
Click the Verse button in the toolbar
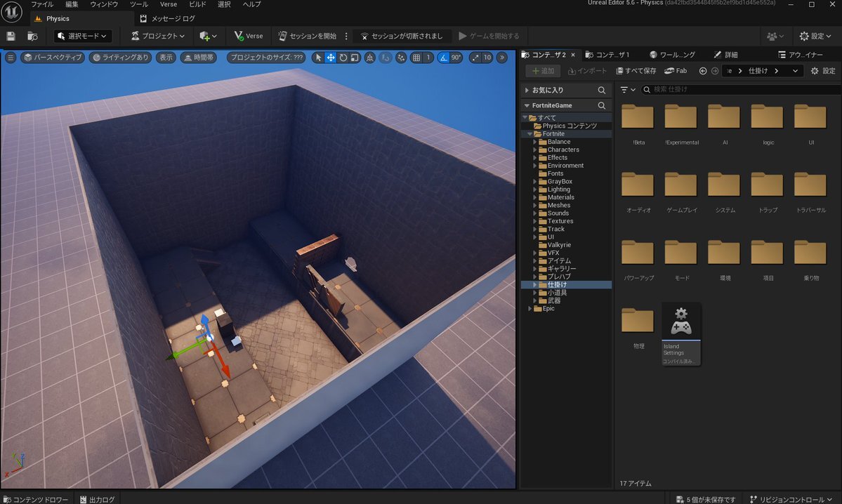(x=249, y=36)
